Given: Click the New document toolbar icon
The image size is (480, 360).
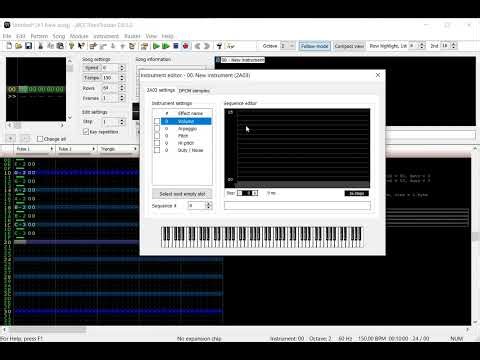Looking at the screenshot, I should tap(9, 46).
